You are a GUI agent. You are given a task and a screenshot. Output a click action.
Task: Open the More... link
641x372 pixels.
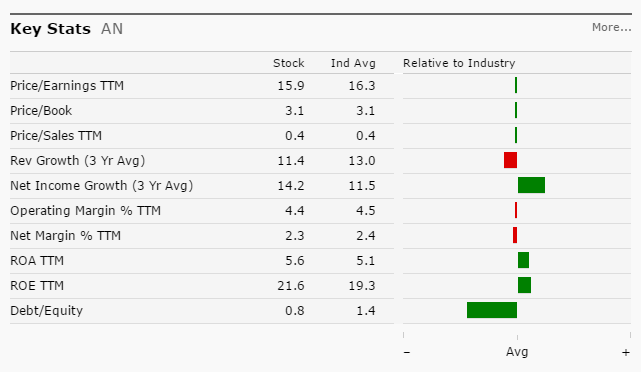click(x=612, y=27)
